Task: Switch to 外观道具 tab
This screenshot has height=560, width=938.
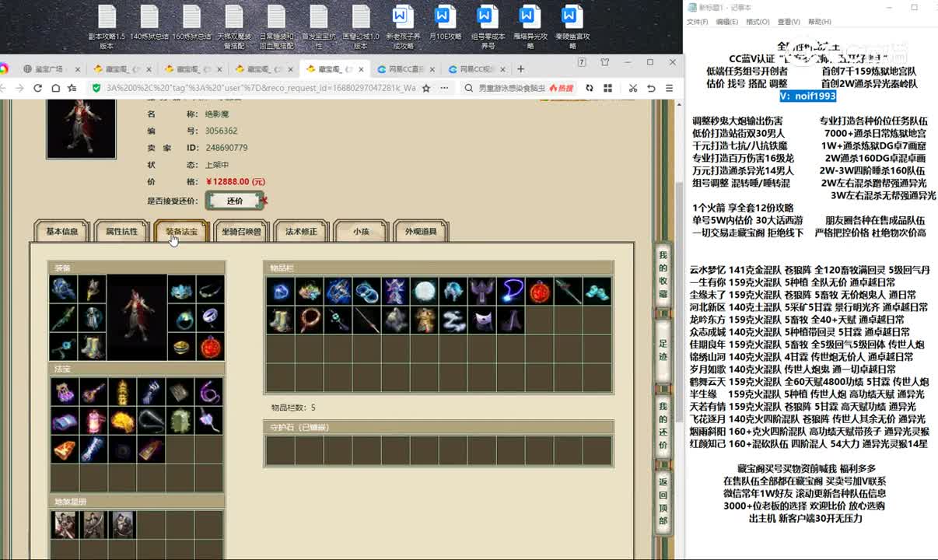Action: [421, 232]
